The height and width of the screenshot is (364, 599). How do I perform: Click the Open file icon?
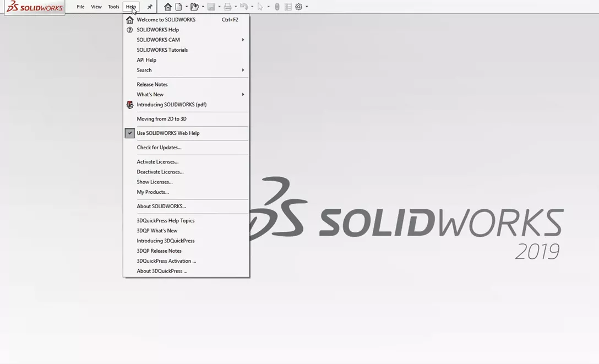196,6
